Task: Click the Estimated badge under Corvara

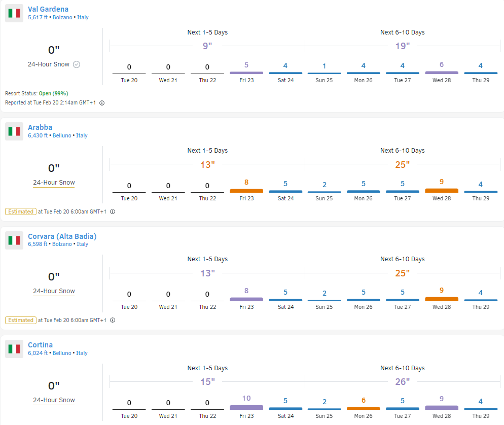Action: click(21, 321)
